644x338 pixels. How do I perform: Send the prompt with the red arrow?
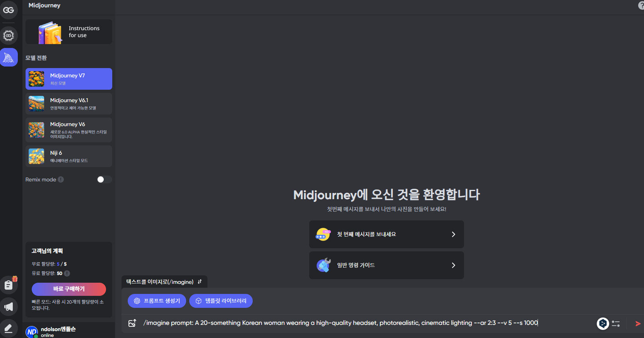point(638,324)
